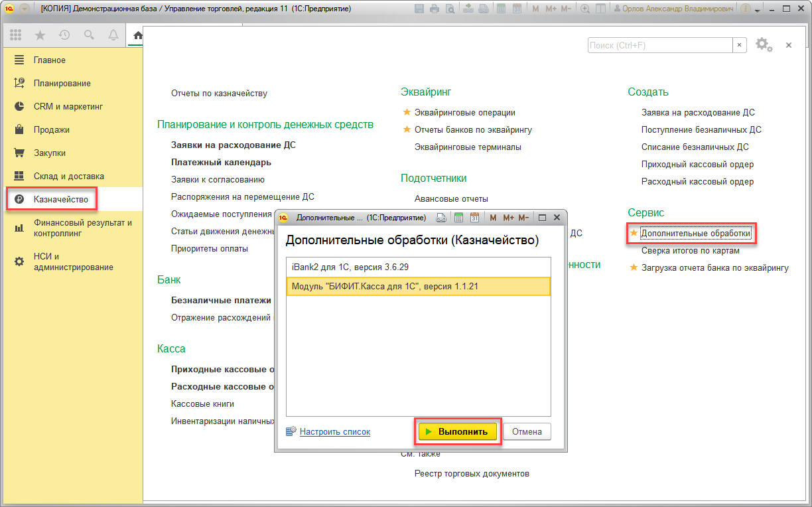Open НСИ и администрирование section

72,261
